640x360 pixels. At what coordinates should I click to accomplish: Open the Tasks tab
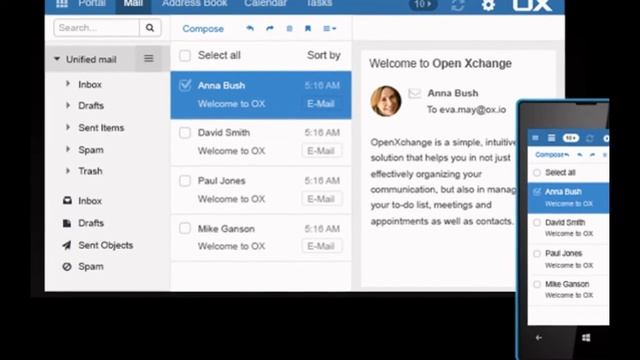pos(319,4)
